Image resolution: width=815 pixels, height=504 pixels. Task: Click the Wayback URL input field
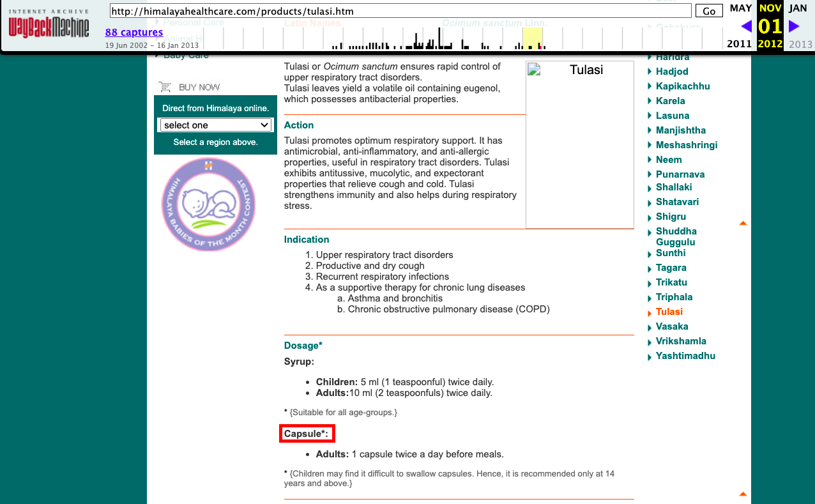pos(400,11)
